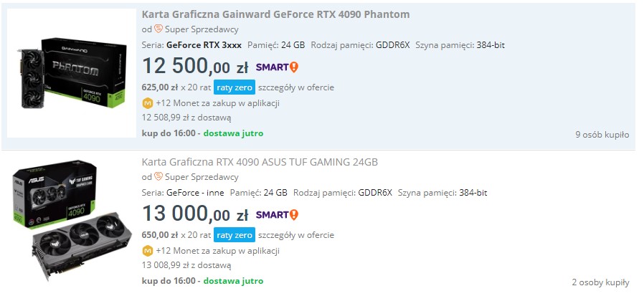Open RTX 4090 ASUS TUF GAMING listing title
Screen dimensions: 644x296
(260, 162)
